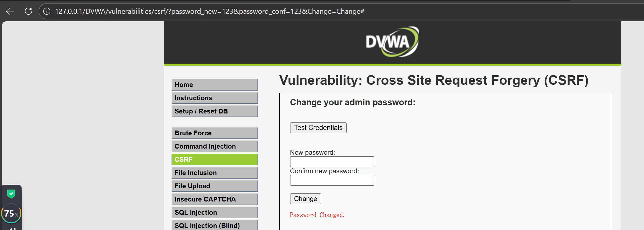Screen dimensions: 644x230
Task: Select the highlighted CSRF menu item
Action: pyautogui.click(x=214, y=160)
